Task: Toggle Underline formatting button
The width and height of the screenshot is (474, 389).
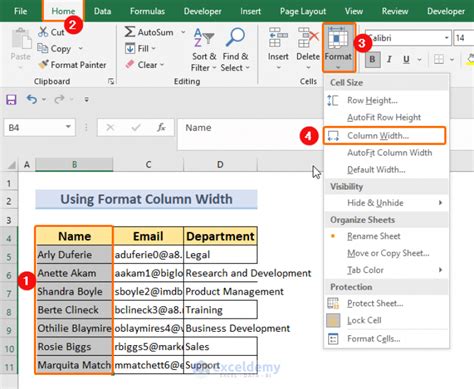Action: tap(406, 60)
